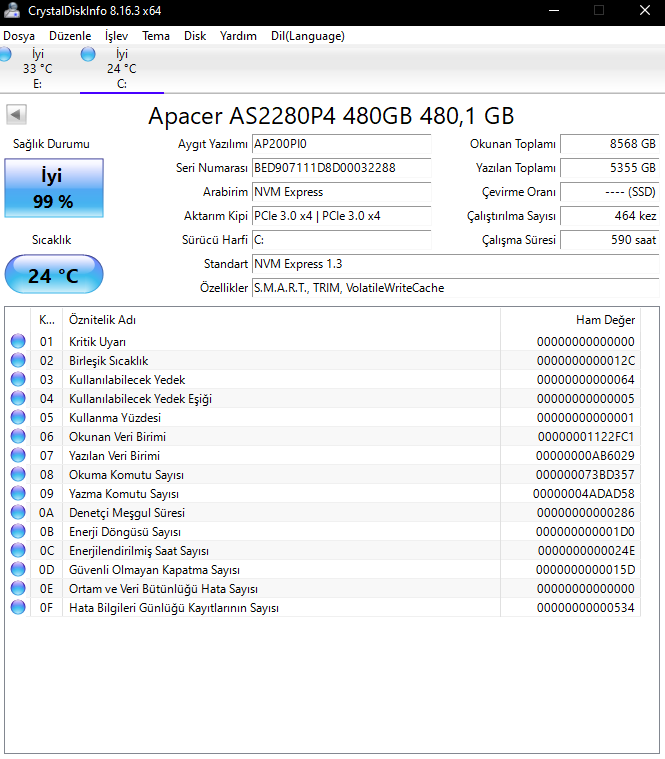Click the 24 °C temperature button
The height and width of the screenshot is (759, 665).
pyautogui.click(x=54, y=274)
